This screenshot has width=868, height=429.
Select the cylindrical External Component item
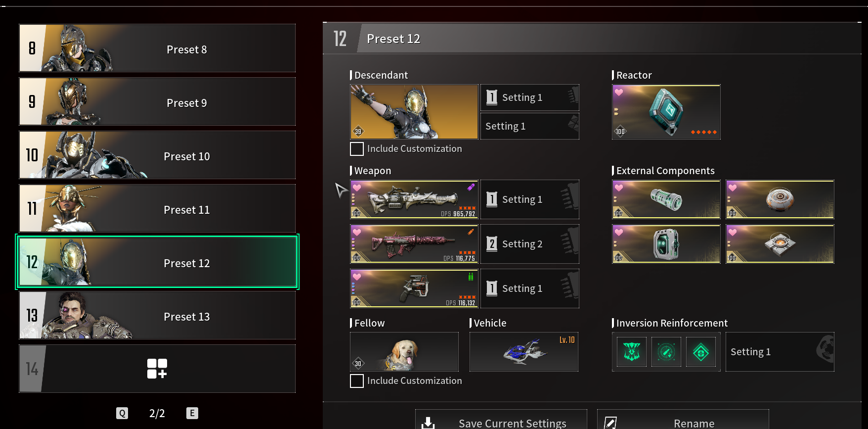(x=666, y=199)
